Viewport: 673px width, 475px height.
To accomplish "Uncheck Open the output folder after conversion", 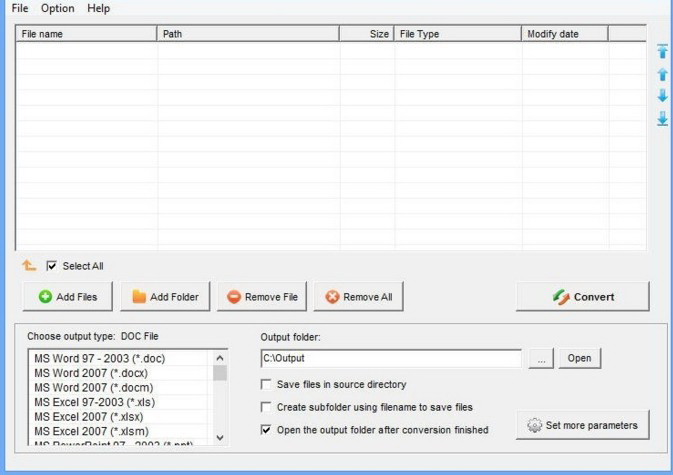I will coord(266,430).
